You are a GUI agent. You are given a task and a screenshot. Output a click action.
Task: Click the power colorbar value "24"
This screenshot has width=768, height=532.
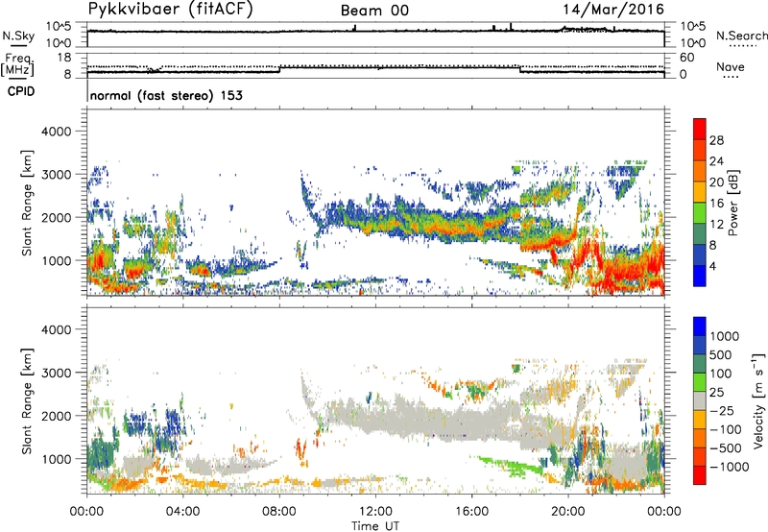716,161
